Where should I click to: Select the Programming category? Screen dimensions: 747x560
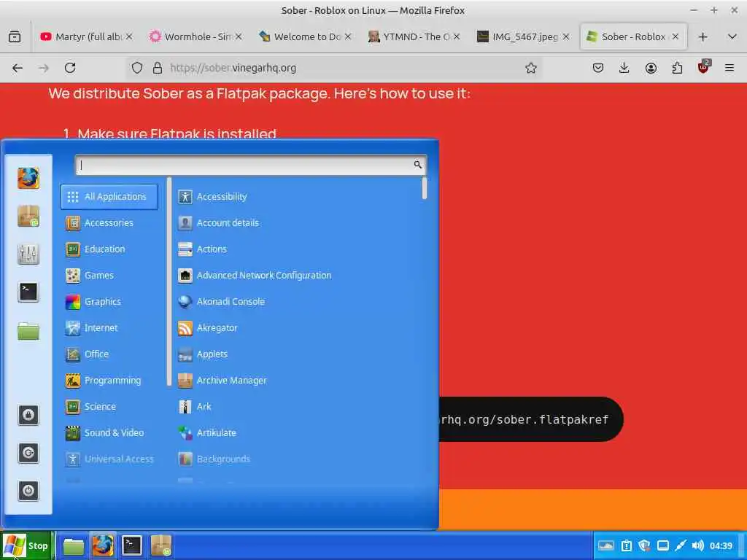pyautogui.click(x=109, y=381)
